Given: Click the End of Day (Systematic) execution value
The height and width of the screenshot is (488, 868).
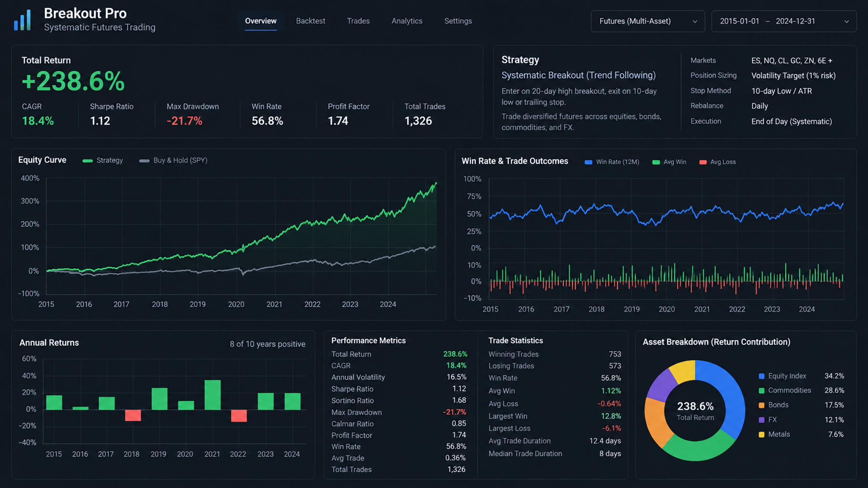Looking at the screenshot, I should coord(792,121).
